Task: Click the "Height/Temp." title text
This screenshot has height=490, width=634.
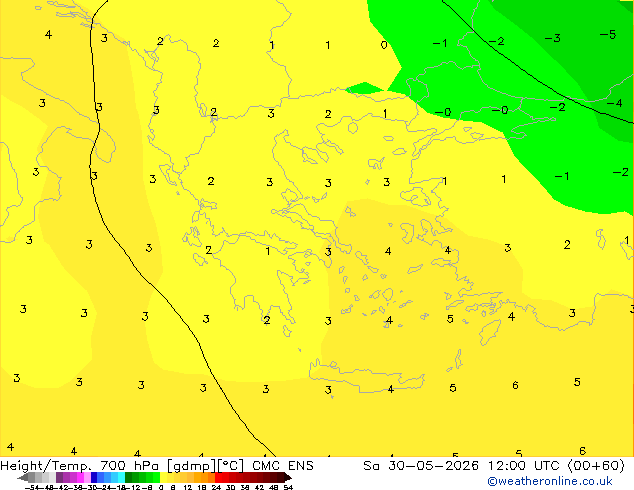Action: [x=45, y=466]
